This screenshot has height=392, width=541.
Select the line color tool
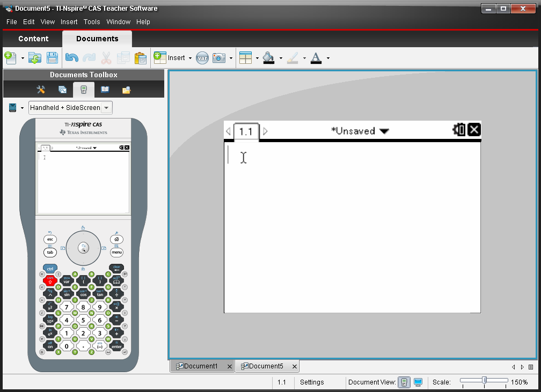tap(293, 58)
